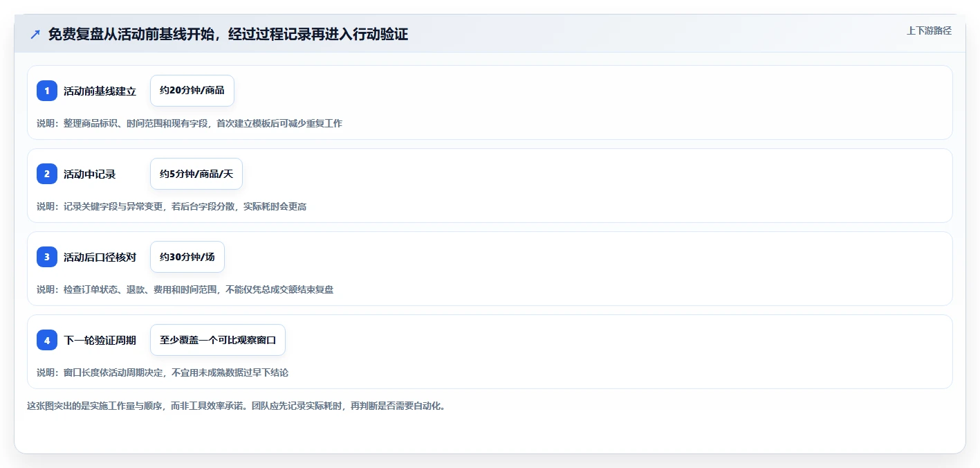The height and width of the screenshot is (468, 980).
Task: Click the note starting 说明:记录关键字段
Action: click(172, 206)
